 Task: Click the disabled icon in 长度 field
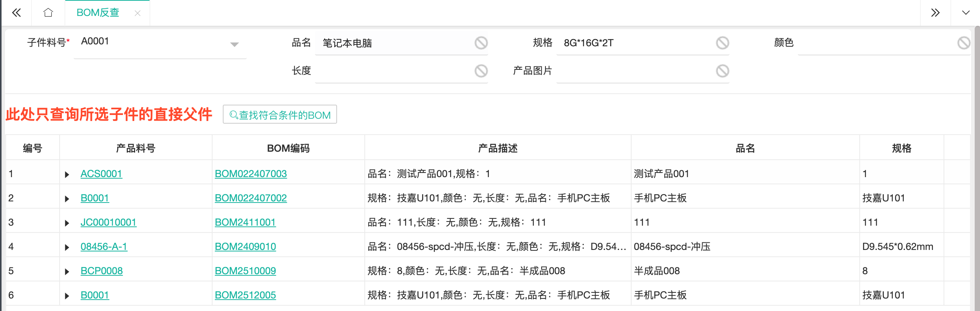pyautogui.click(x=481, y=71)
